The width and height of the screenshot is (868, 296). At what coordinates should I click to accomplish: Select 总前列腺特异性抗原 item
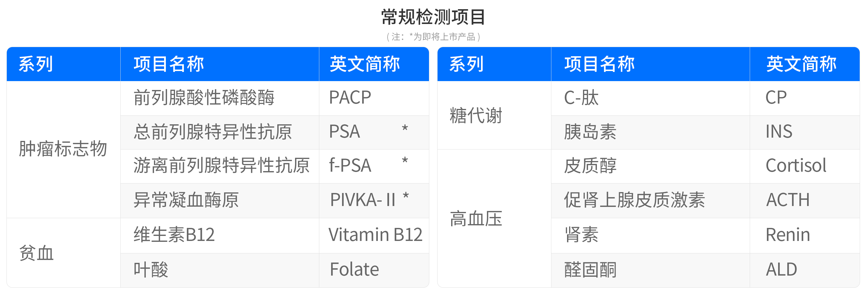click(x=213, y=132)
